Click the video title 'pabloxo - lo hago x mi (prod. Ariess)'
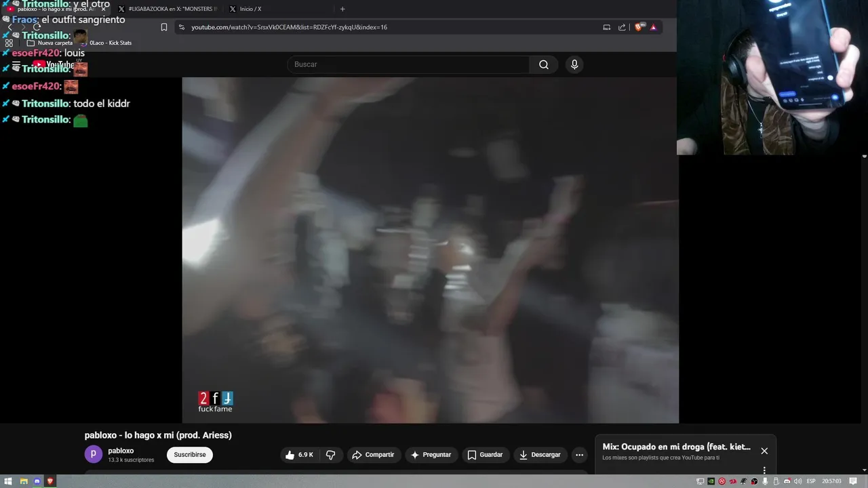Screen dimensions: 868x488 [158, 435]
